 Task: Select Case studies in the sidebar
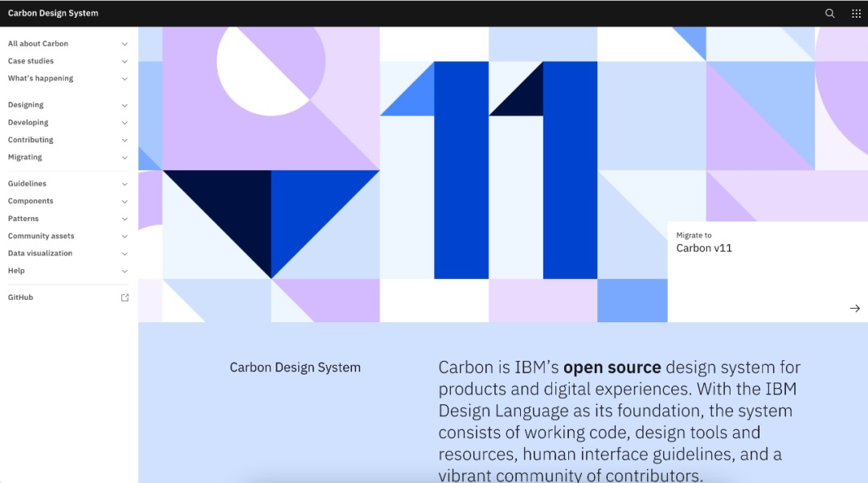[x=31, y=61]
